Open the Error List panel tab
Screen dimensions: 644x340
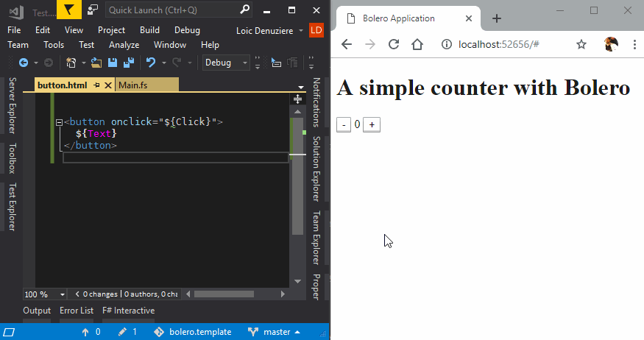pyautogui.click(x=77, y=311)
